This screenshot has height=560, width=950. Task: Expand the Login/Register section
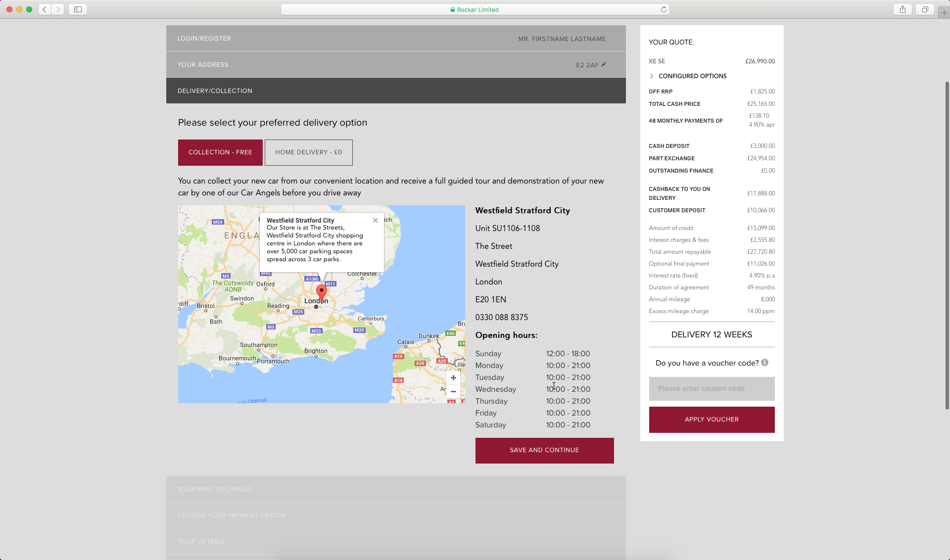tap(204, 39)
